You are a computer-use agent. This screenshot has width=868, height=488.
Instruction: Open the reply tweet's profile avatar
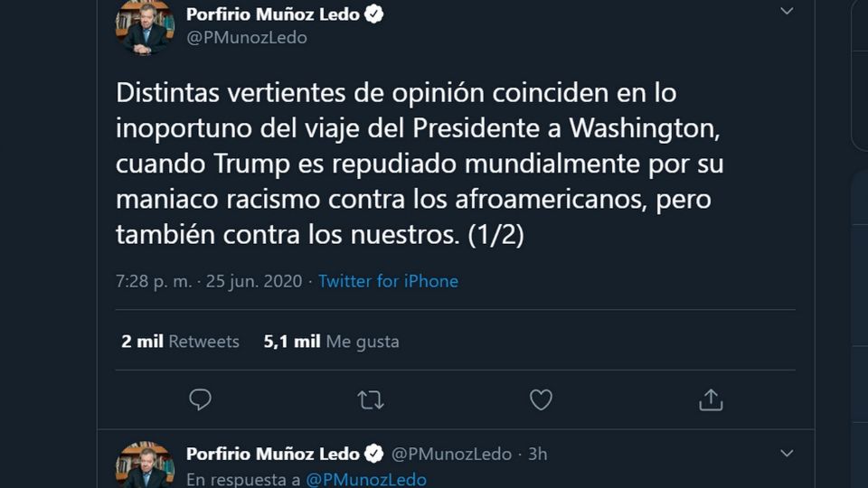point(145,465)
